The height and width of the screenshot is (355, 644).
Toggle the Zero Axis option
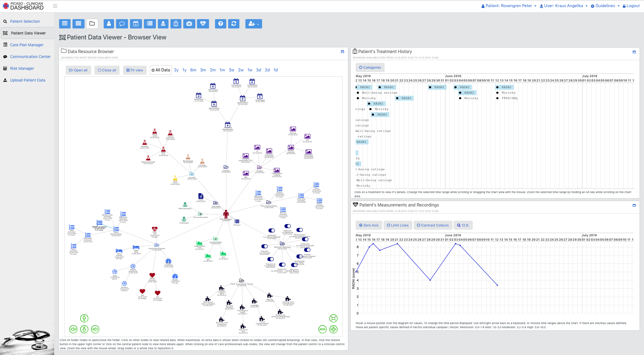pos(369,225)
